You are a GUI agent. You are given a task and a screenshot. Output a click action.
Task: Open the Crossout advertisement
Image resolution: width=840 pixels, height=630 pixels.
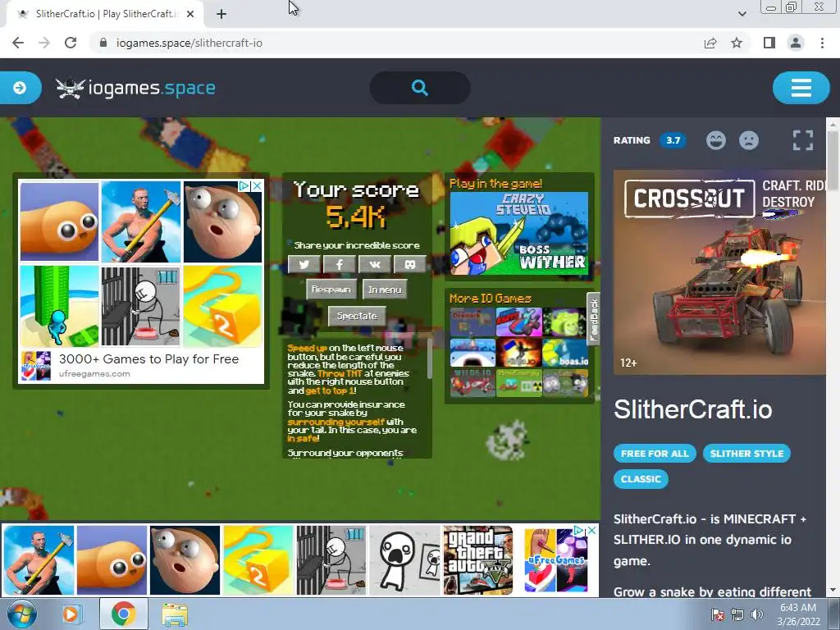click(719, 272)
